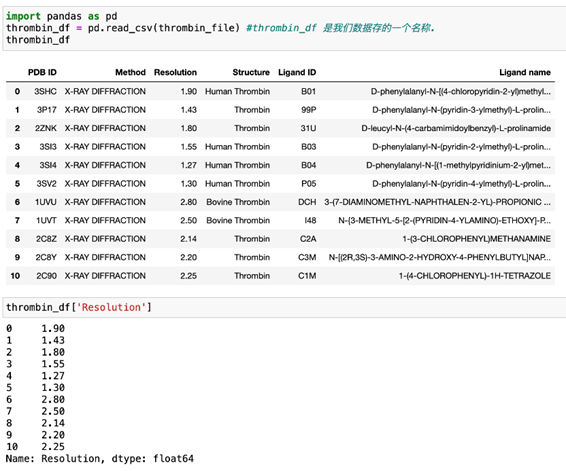566x471 pixels.
Task: Click the PDB ID column header
Action: tap(42, 72)
